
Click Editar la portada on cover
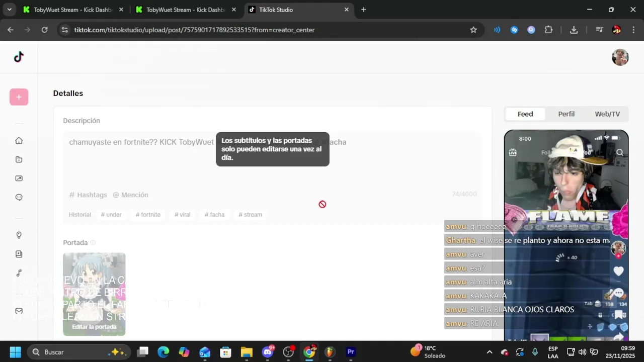(94, 327)
